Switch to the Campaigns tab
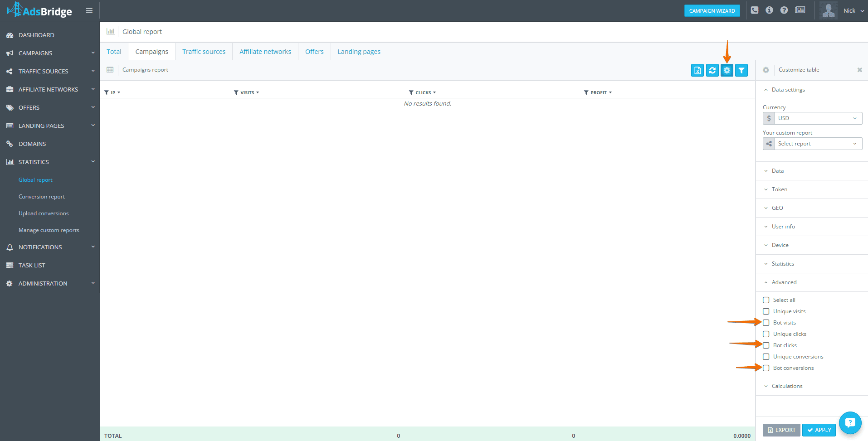Image resolution: width=868 pixels, height=441 pixels. pyautogui.click(x=152, y=52)
